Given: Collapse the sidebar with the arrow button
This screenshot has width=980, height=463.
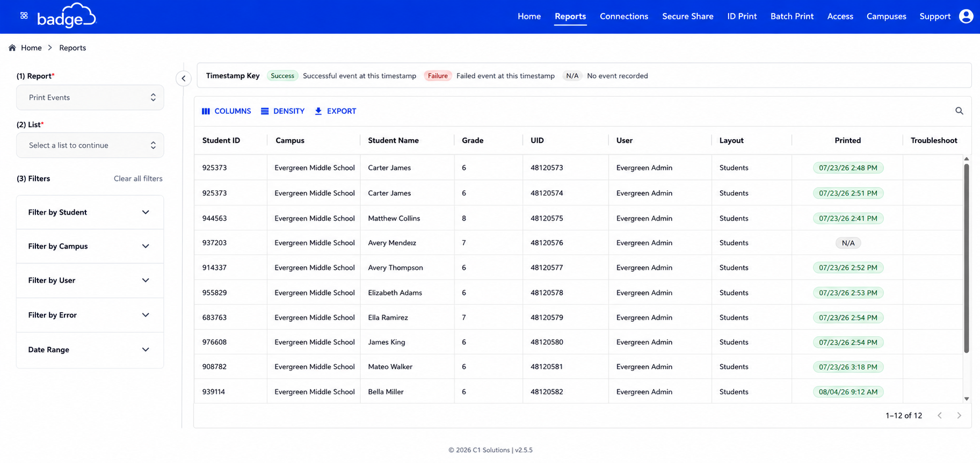Looking at the screenshot, I should (184, 78).
